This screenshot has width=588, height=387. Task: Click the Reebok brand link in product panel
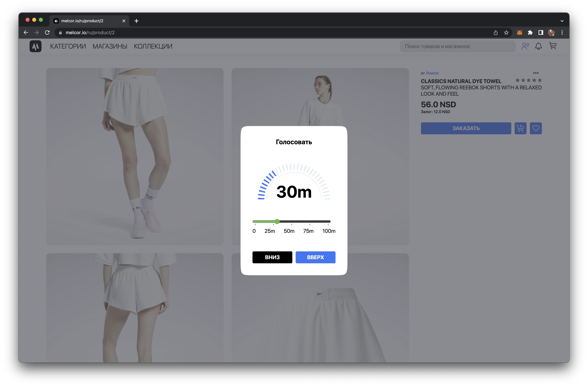[432, 73]
